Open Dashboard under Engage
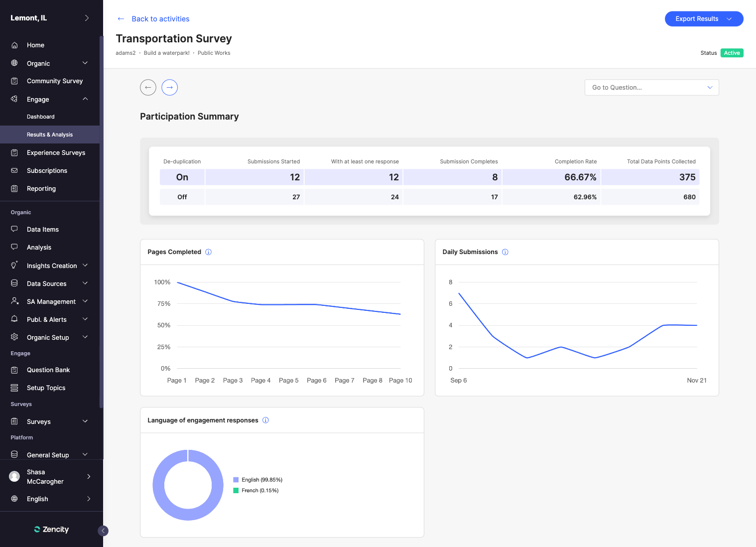 (41, 117)
